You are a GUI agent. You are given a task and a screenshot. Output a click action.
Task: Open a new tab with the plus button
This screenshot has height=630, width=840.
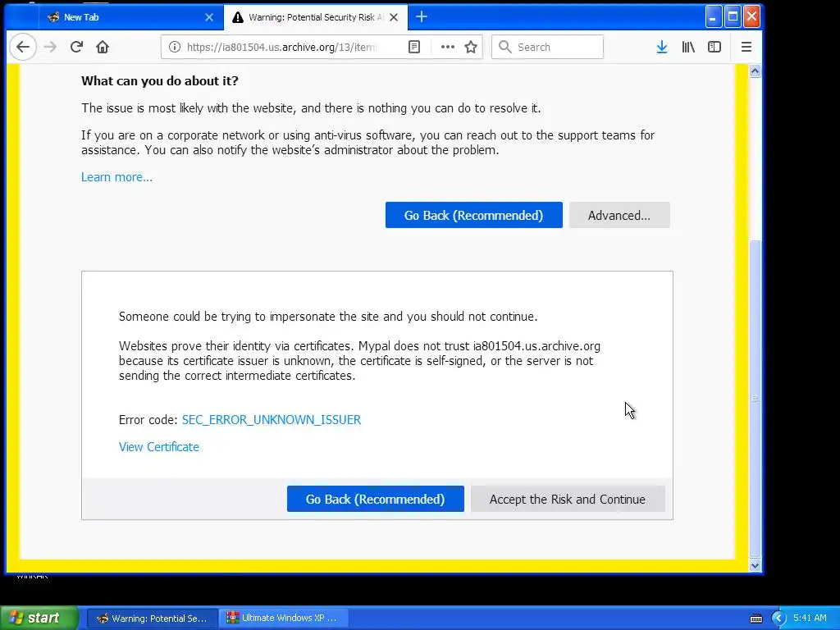click(x=422, y=17)
